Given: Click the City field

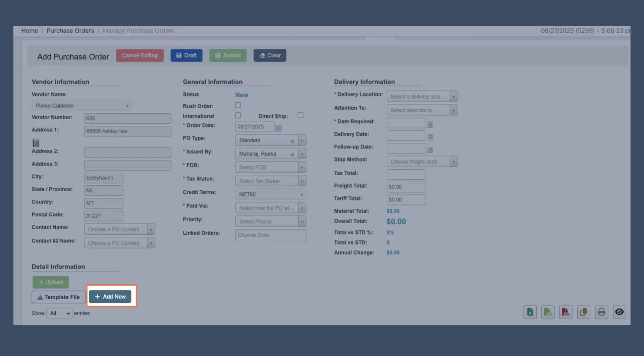Looking at the screenshot, I should (104, 178).
